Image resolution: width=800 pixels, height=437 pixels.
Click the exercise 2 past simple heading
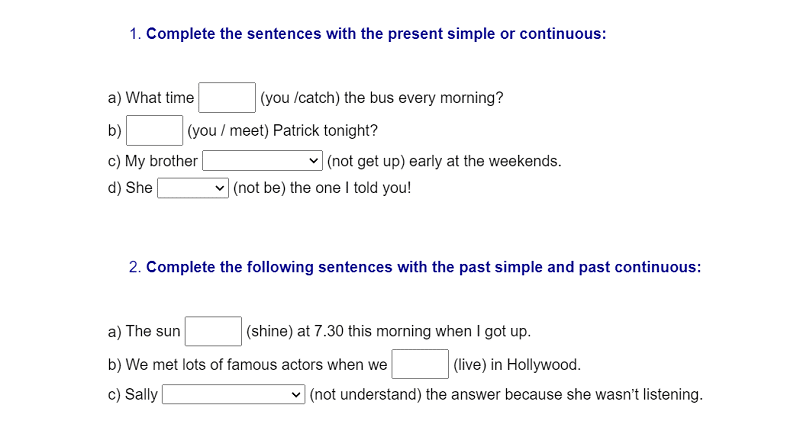click(x=415, y=267)
